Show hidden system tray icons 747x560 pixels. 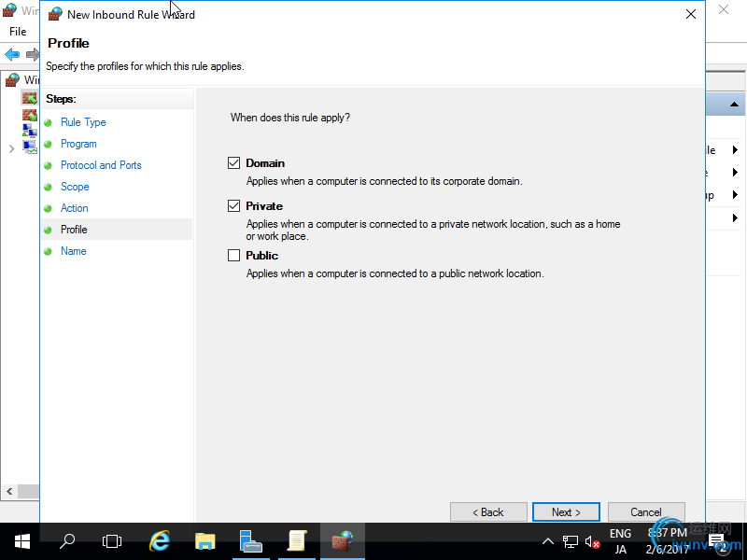click(548, 541)
